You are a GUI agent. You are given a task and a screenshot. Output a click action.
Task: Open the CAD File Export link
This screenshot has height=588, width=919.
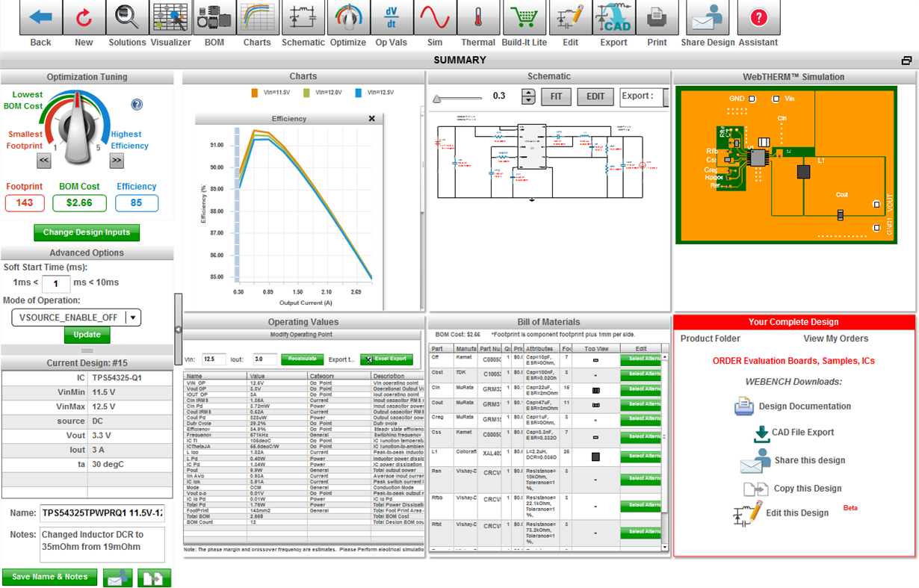[803, 433]
